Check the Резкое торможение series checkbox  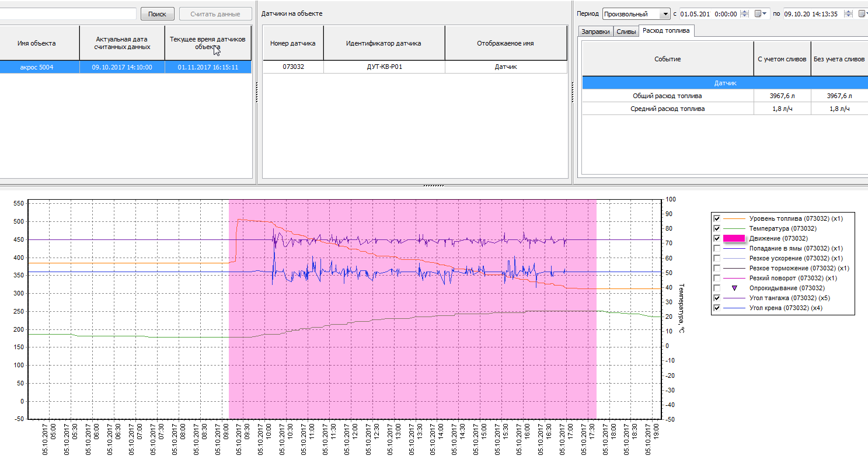tap(717, 268)
